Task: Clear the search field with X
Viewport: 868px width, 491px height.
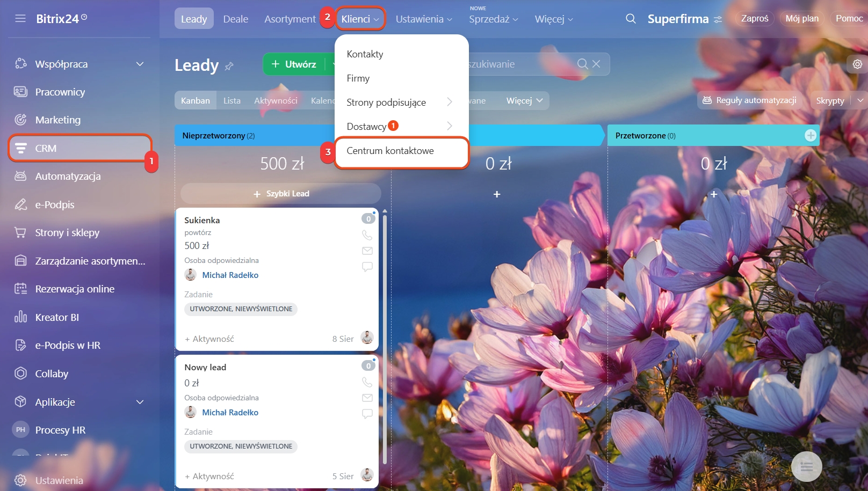Action: coord(596,64)
